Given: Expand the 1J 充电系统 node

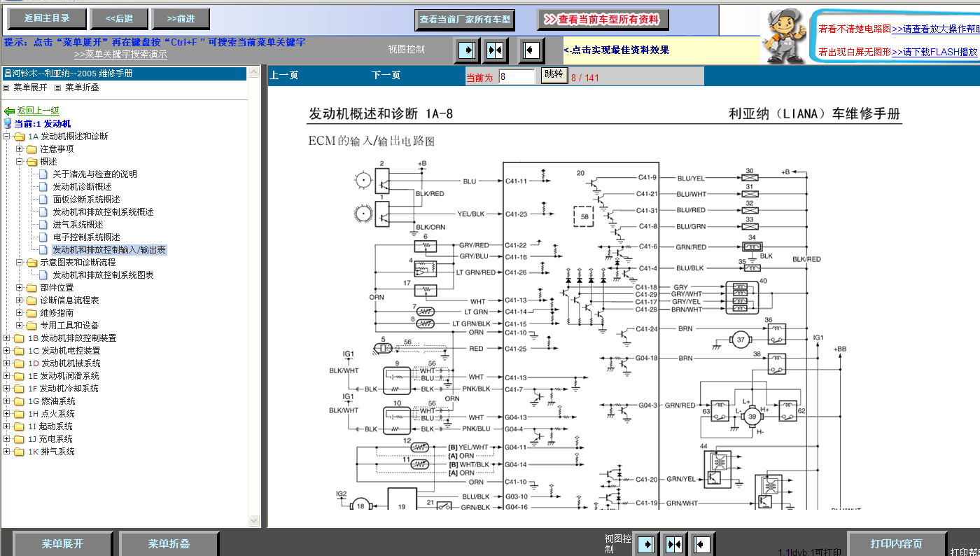Looking at the screenshot, I should click(7, 439).
